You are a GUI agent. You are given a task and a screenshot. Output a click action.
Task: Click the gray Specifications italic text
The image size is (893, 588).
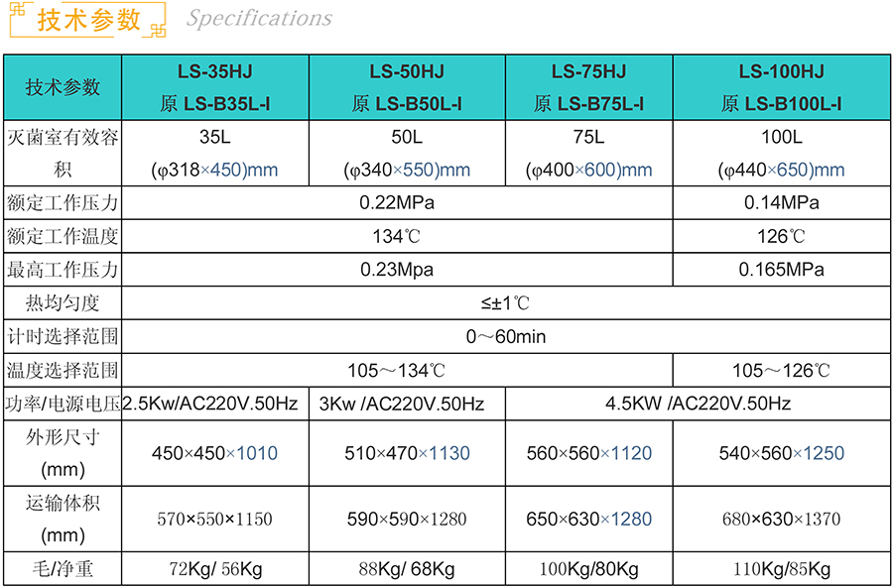pyautogui.click(x=259, y=19)
